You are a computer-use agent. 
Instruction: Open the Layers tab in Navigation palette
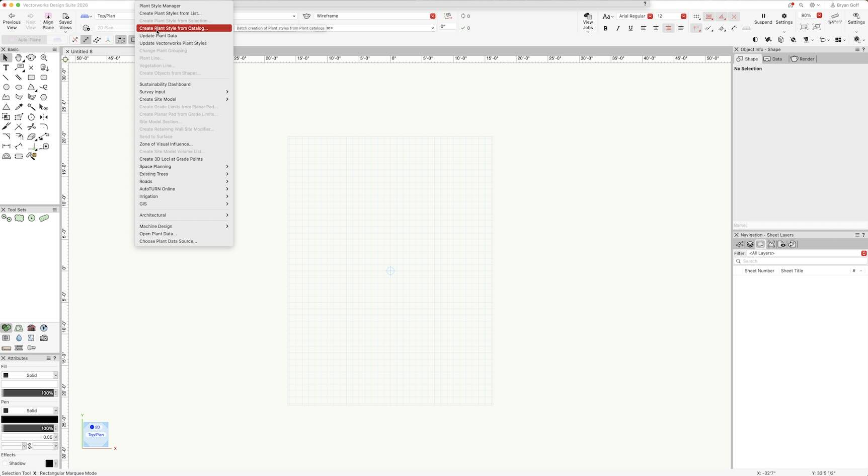750,244
